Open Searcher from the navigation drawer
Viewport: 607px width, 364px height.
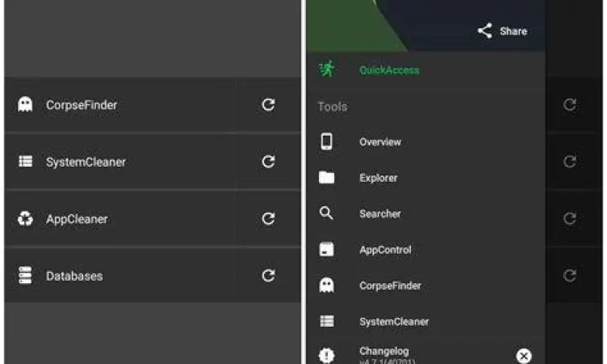pyautogui.click(x=380, y=214)
